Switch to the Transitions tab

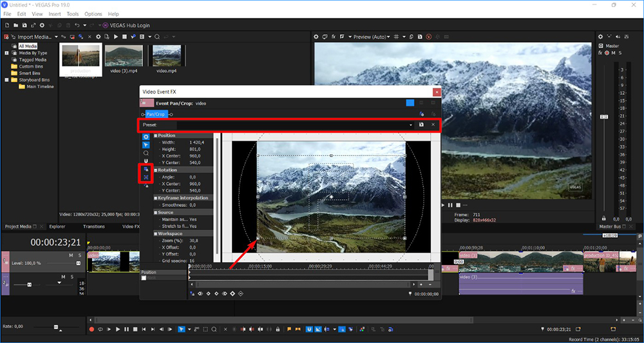[x=94, y=226]
